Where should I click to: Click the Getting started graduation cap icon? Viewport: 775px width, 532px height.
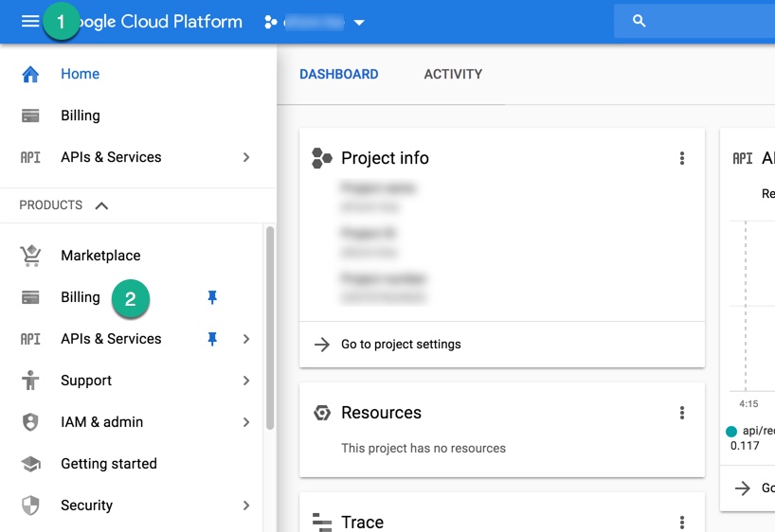(30, 464)
